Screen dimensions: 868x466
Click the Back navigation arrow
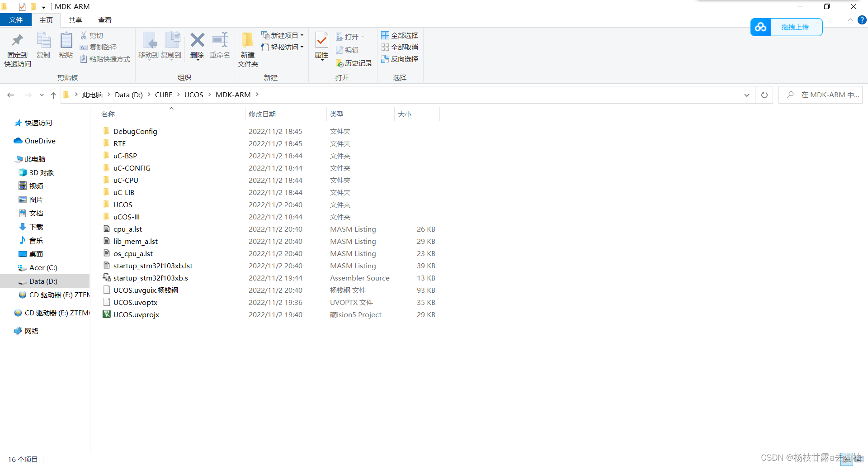11,95
